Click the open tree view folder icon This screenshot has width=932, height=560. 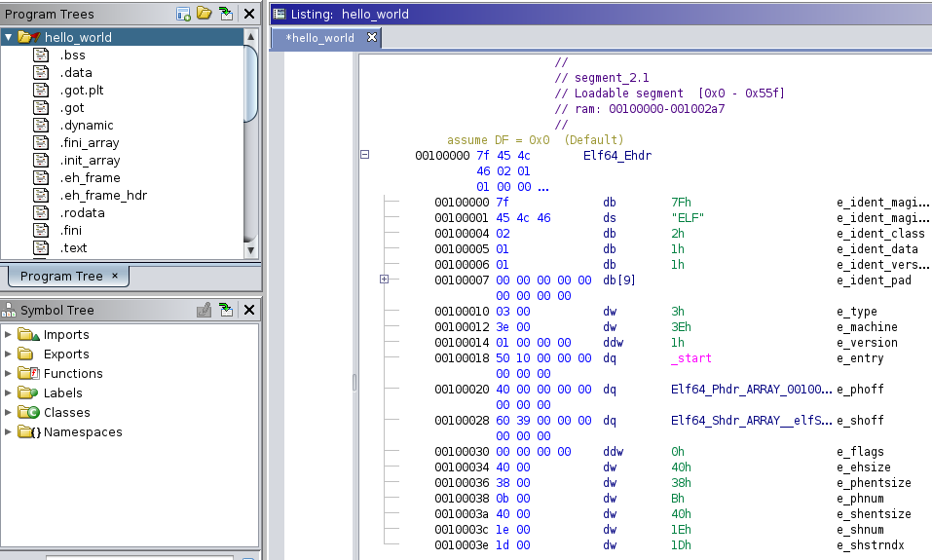(204, 14)
